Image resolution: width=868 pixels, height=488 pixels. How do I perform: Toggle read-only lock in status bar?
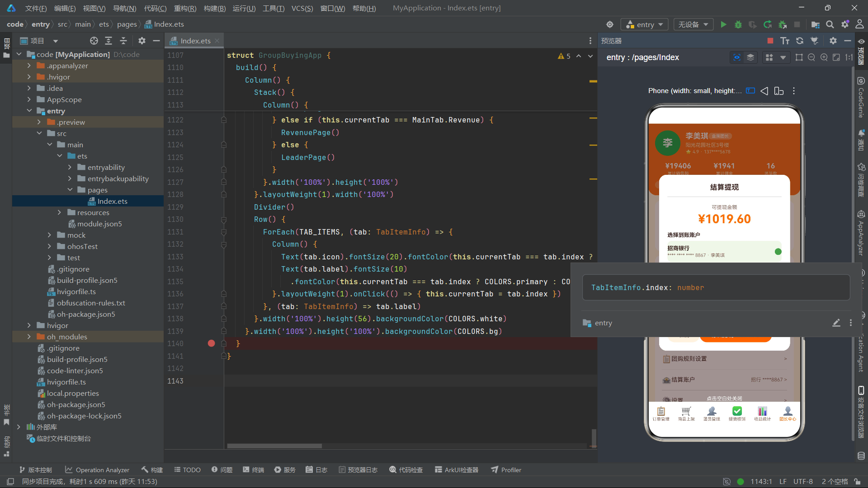pyautogui.click(x=857, y=482)
